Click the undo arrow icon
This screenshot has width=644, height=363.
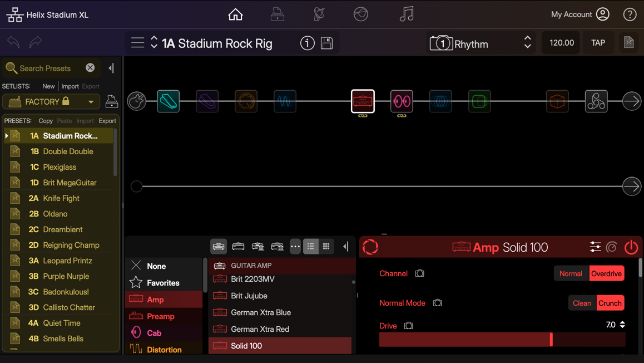pos(14,42)
